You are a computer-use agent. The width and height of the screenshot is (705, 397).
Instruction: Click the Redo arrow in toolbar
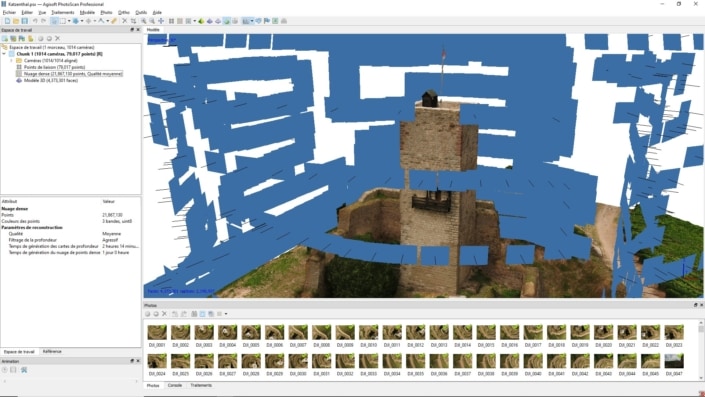44,21
